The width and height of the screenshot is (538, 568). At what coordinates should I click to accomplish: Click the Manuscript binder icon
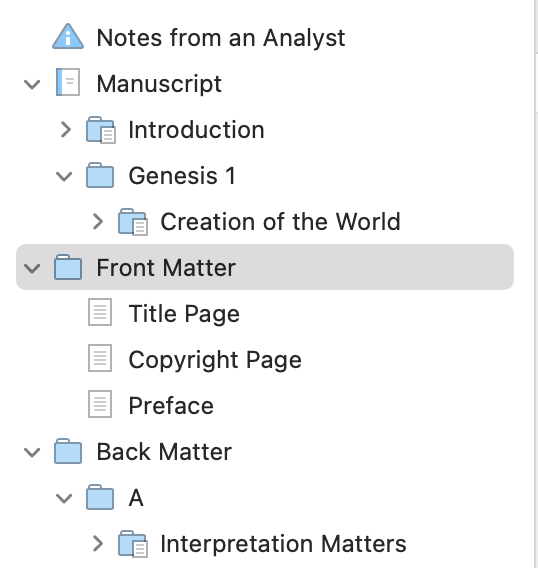point(68,82)
